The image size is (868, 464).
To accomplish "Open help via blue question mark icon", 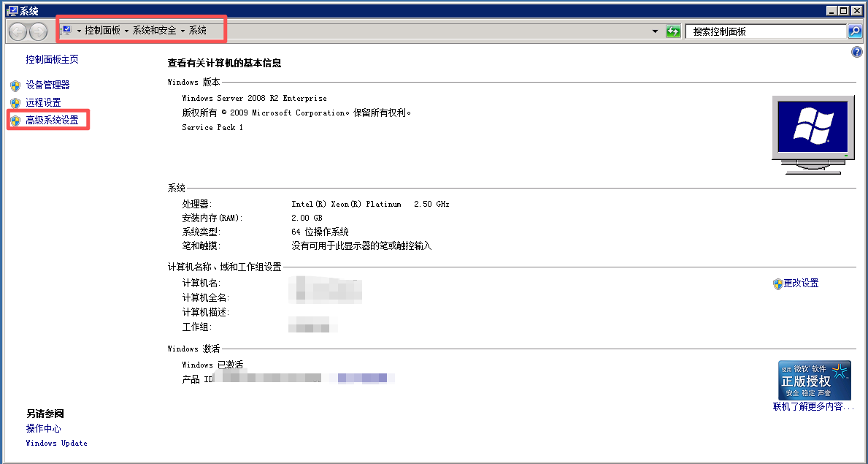I will (856, 52).
